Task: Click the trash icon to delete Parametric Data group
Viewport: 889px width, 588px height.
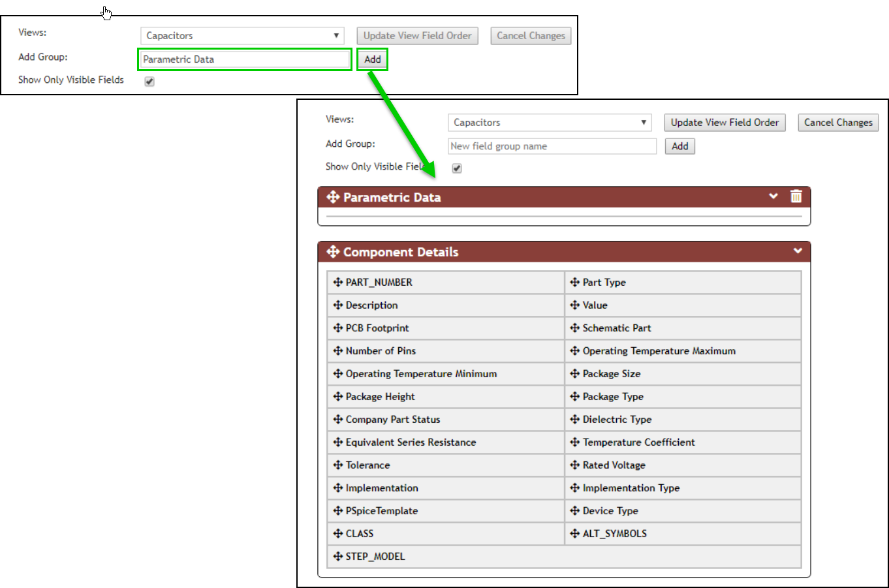Action: [x=796, y=196]
